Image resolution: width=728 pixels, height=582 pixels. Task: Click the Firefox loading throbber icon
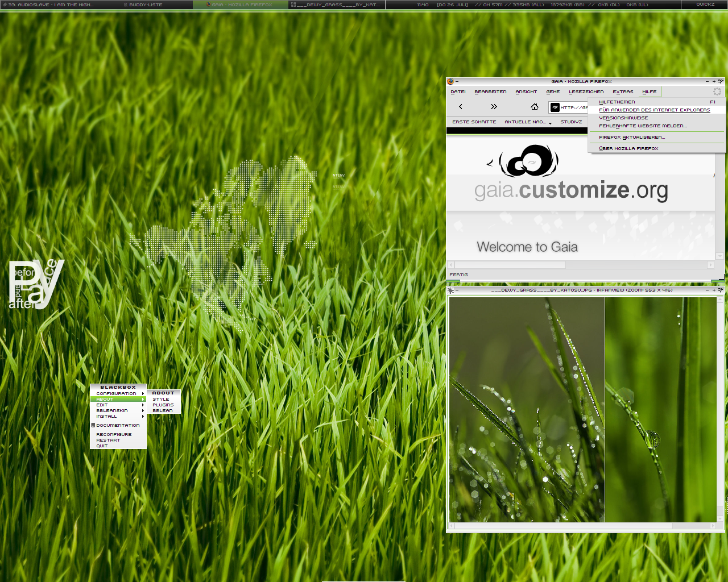717,92
